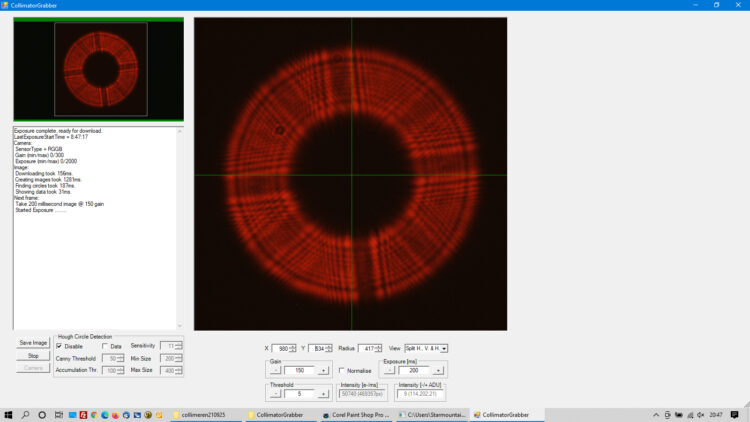Click the Save Image button
750x422 pixels.
(x=33, y=343)
